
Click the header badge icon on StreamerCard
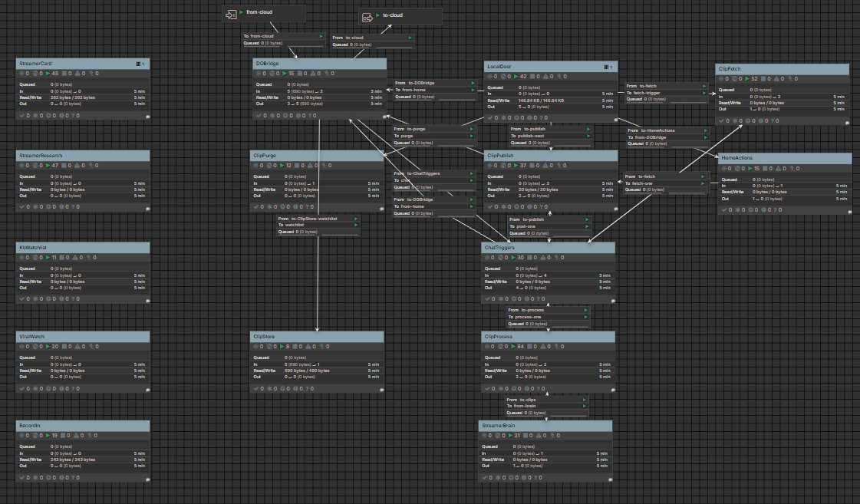138,64
